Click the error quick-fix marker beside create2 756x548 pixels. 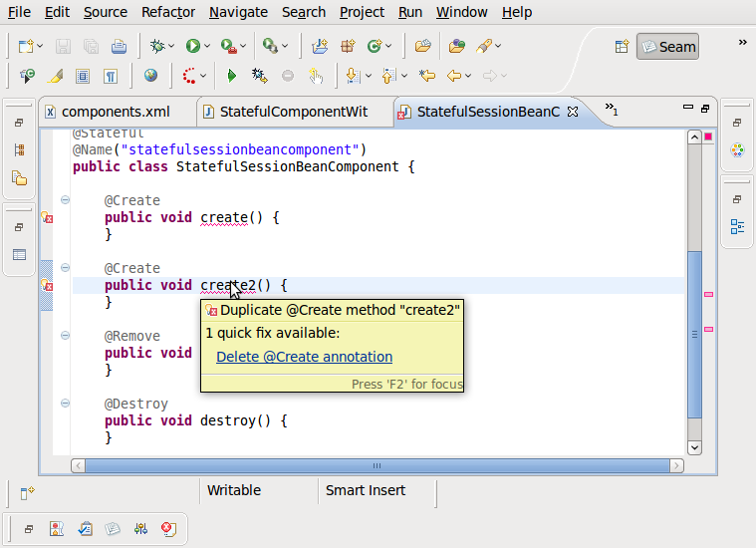coord(46,286)
